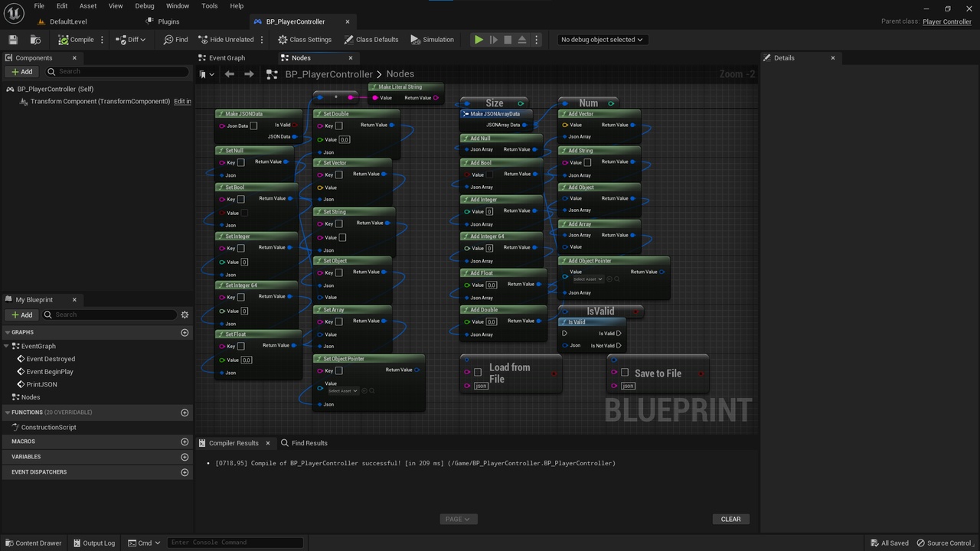Click the Browse to asset icon
The width and height of the screenshot is (980, 551).
point(35,40)
